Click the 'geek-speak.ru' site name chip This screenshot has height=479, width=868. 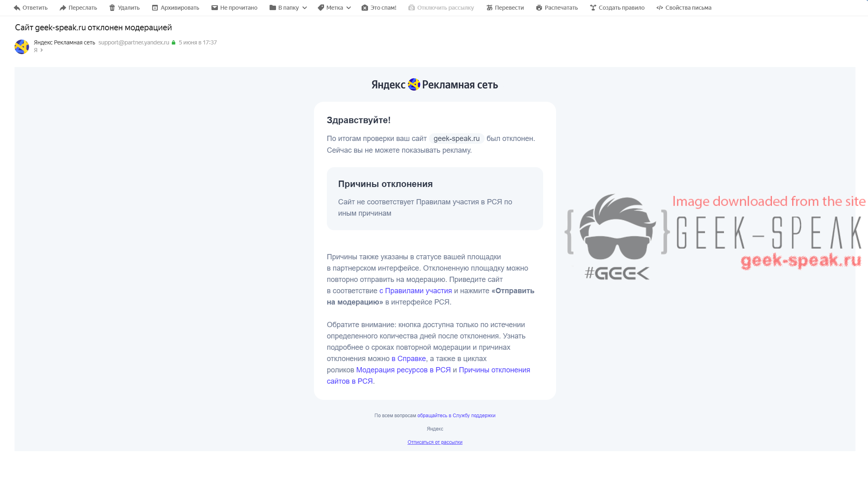(x=457, y=139)
